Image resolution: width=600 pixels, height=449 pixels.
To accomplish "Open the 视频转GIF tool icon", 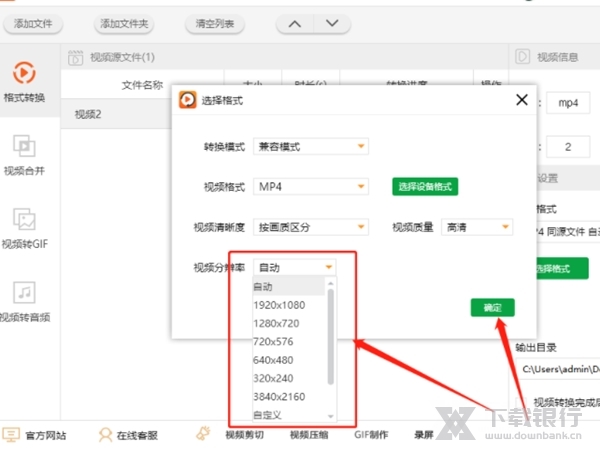I will click(x=24, y=219).
